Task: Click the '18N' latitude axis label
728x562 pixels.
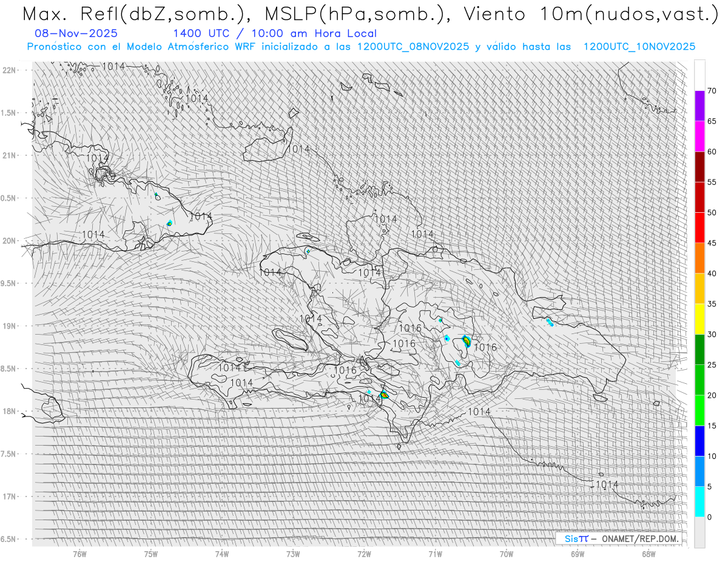Action: 10,412
